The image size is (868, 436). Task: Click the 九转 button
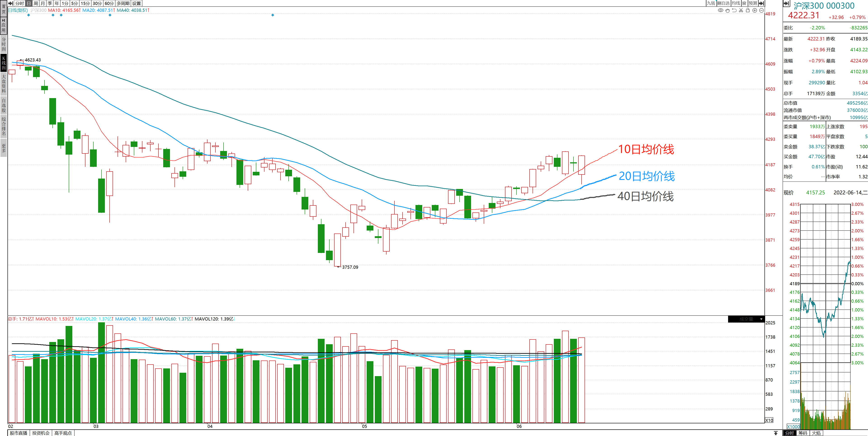point(711,3)
